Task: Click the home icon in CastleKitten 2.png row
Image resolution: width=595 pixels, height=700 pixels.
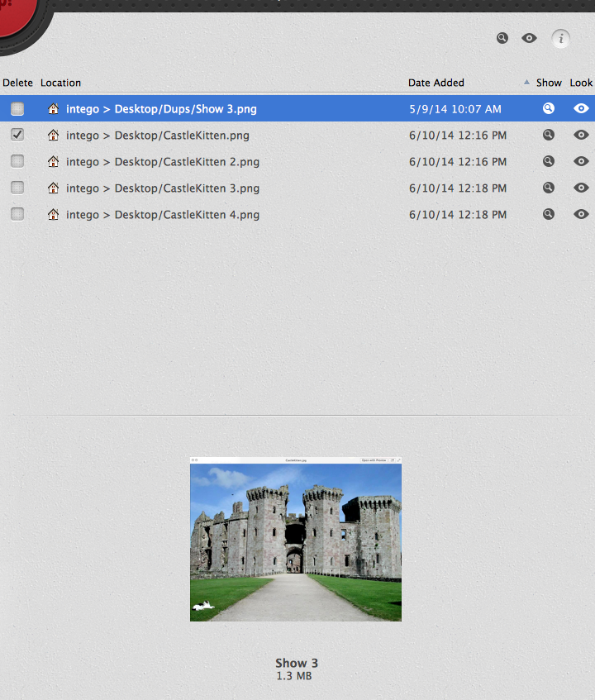Action: point(53,161)
